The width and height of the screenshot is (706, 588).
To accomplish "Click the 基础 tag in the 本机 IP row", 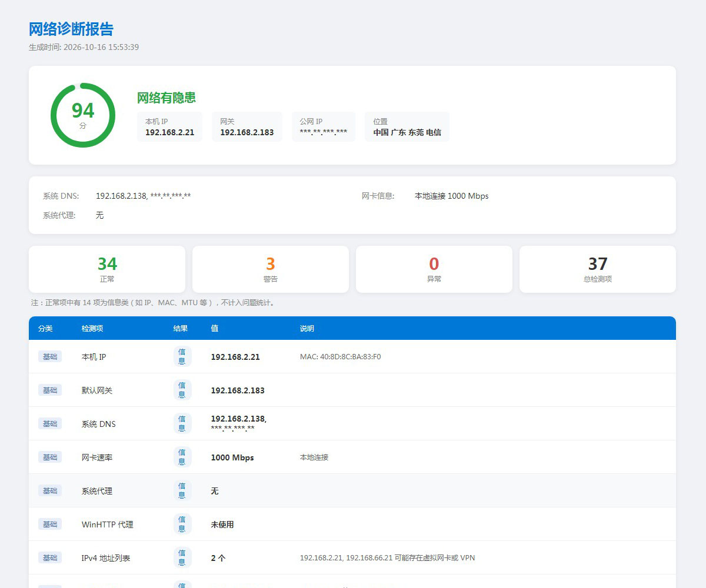I will point(50,356).
